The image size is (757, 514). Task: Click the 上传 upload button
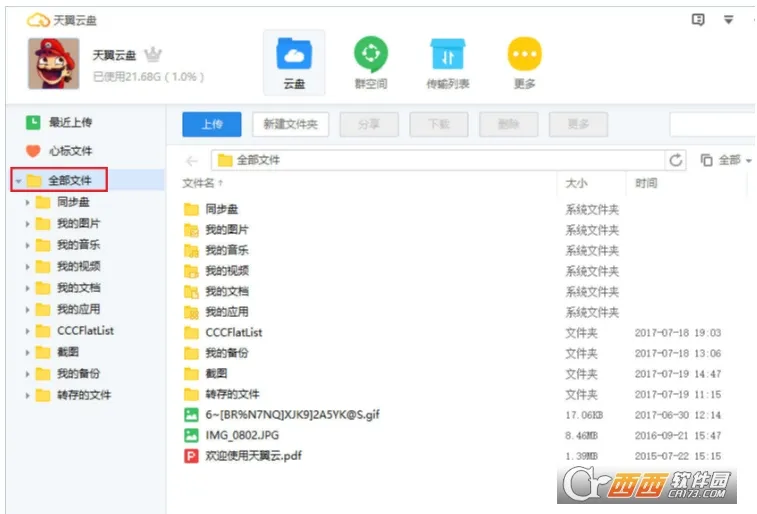pos(212,125)
